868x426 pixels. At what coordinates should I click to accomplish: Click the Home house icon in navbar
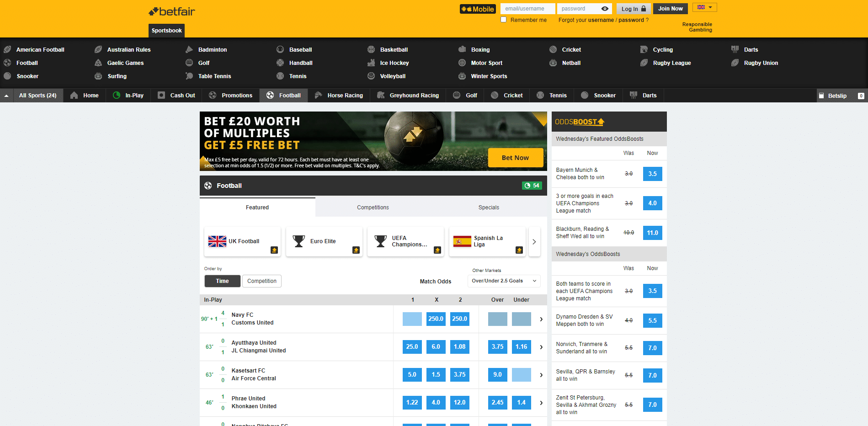pyautogui.click(x=74, y=95)
